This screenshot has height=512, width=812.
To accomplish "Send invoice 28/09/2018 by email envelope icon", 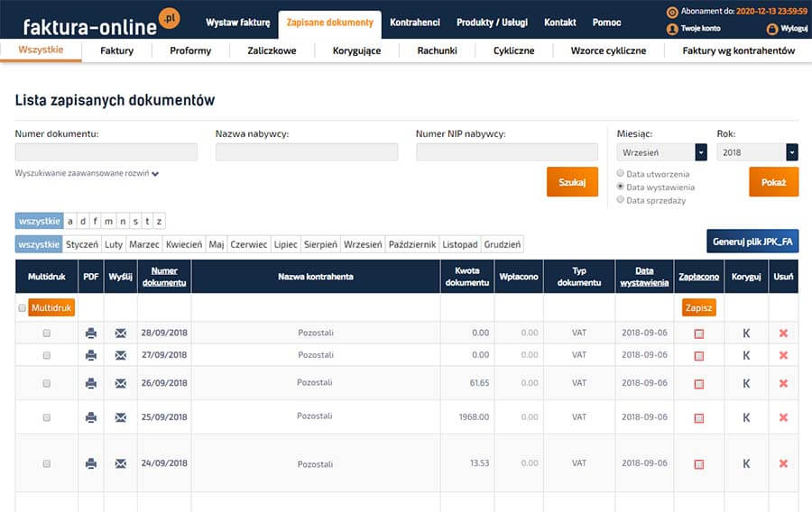I will click(x=121, y=333).
